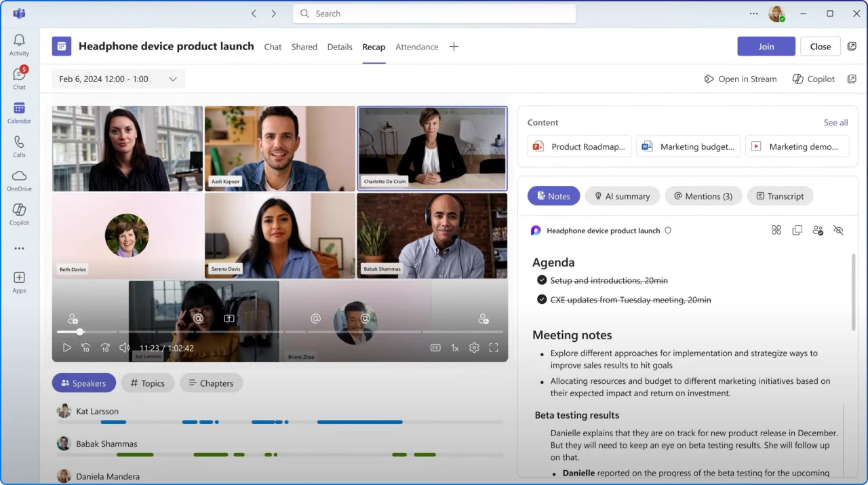868x485 pixels.
Task: Open the Attendance tab
Action: click(417, 47)
